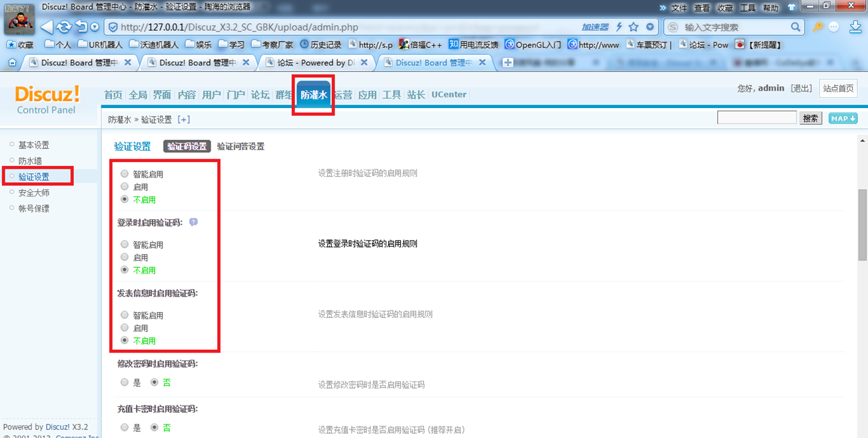This screenshot has height=438, width=868.
Task: Click the chat bubble icon in browser toolbar
Action: point(833,27)
